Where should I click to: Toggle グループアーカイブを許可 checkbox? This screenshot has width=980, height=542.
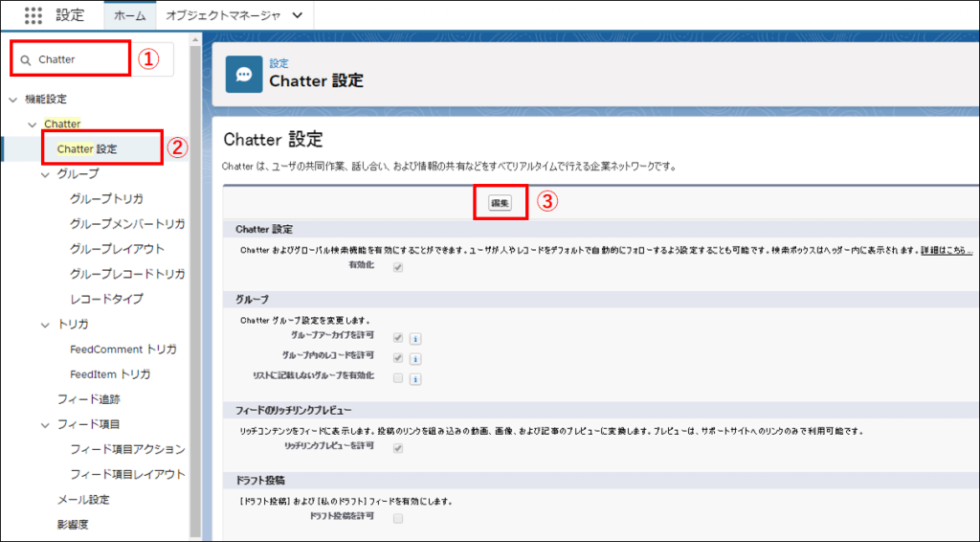coord(398,338)
